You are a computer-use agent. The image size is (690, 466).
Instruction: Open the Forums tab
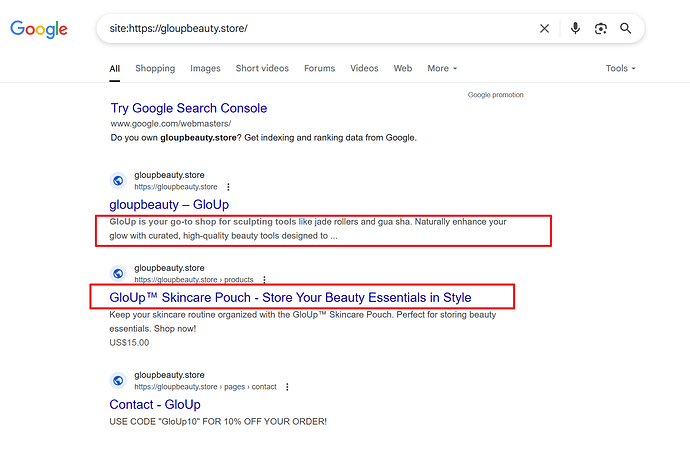319,68
